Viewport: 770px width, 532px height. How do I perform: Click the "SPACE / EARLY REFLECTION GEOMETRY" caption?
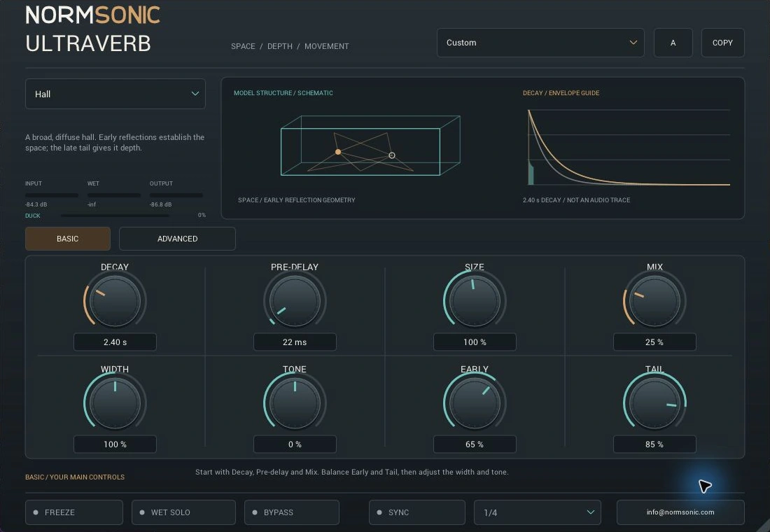click(x=297, y=200)
